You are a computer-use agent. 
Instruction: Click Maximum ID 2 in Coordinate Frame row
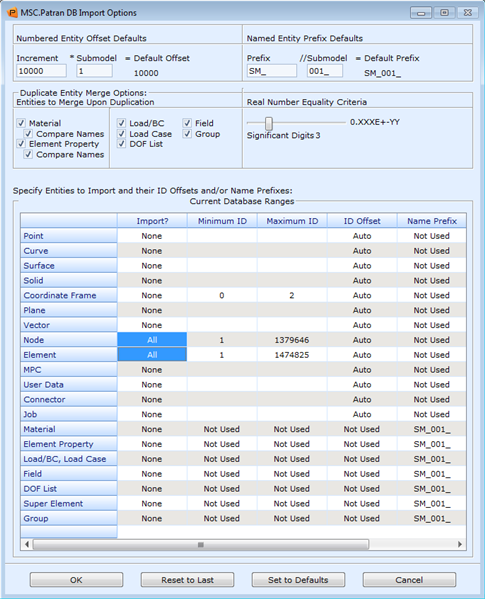point(292,295)
